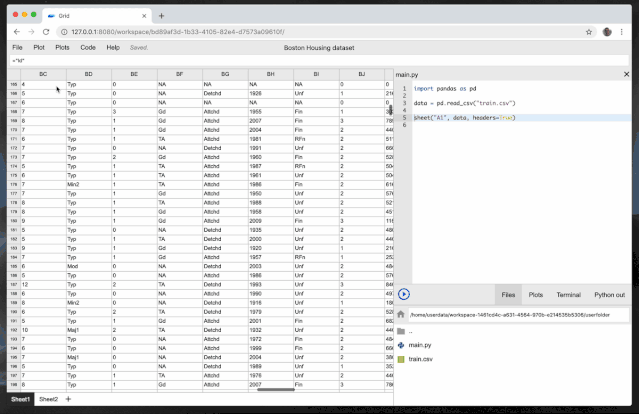Run the script with the play button
Viewport: 639px width, 414px height.
(403, 294)
